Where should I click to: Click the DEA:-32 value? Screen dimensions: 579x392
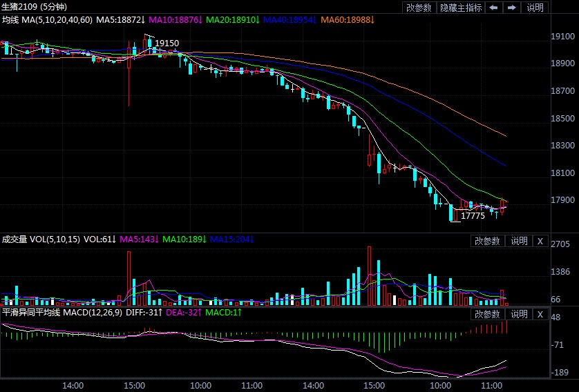(184, 313)
